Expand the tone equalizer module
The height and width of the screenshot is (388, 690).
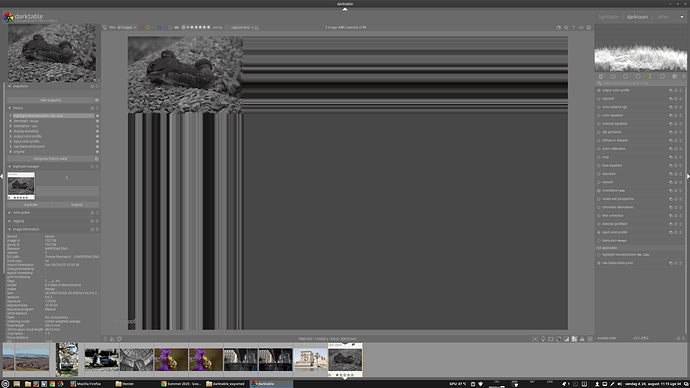[612, 165]
